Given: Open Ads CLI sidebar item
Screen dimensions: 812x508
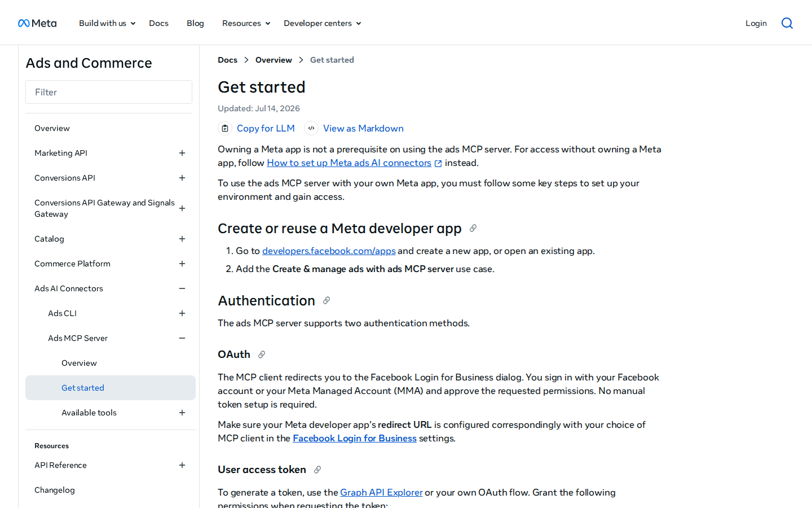Looking at the screenshot, I should click(x=62, y=313).
